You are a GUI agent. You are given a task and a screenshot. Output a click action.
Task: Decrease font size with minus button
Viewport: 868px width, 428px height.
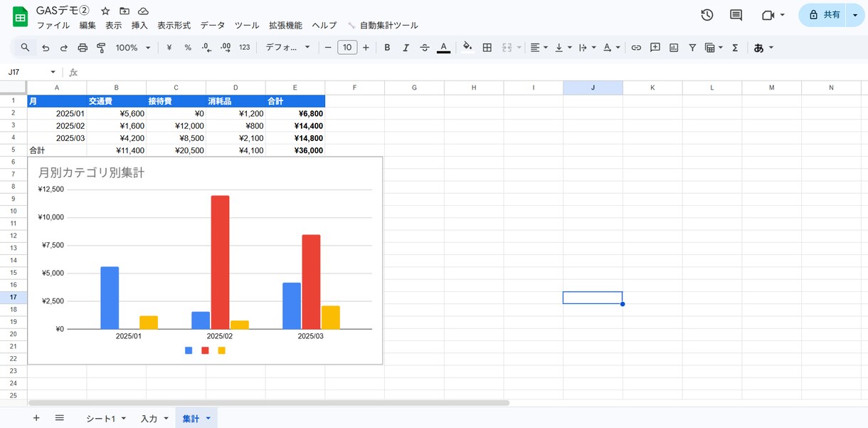[328, 48]
